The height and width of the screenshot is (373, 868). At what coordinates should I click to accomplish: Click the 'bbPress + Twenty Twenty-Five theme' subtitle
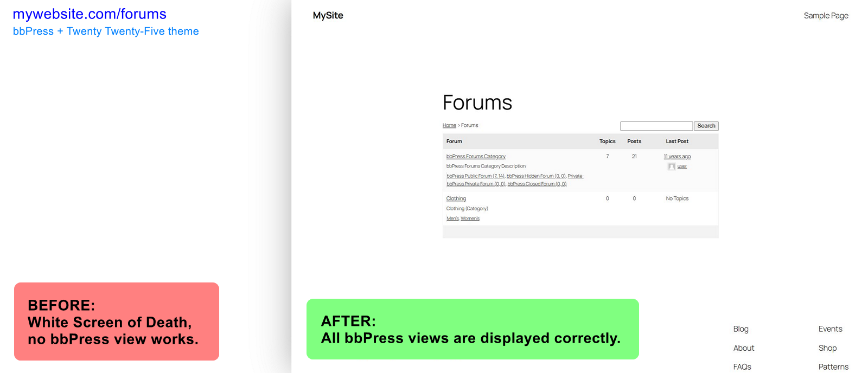[106, 31]
